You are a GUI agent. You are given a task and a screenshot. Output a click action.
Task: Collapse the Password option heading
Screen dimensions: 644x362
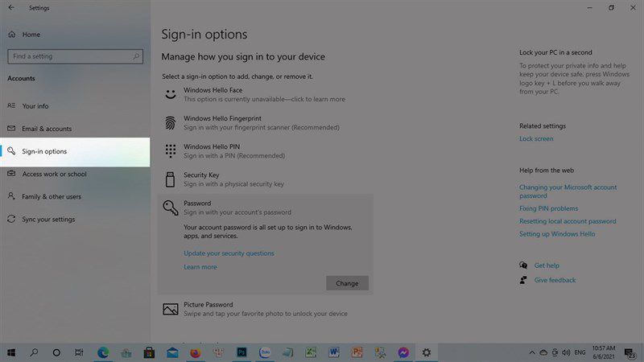coord(265,208)
